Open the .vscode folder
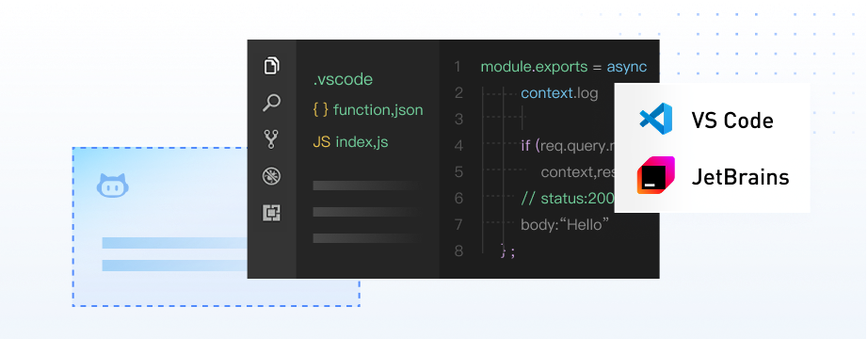868x339 pixels. pyautogui.click(x=343, y=79)
